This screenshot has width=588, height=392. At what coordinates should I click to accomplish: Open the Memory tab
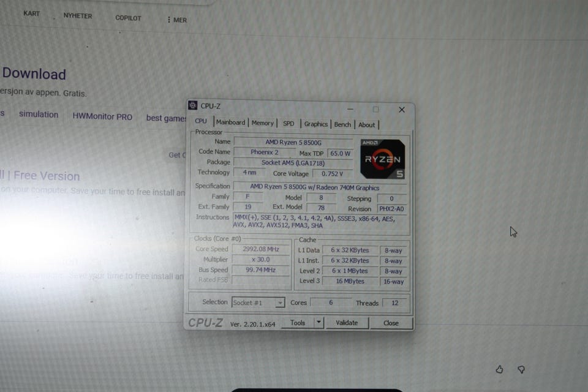point(263,123)
